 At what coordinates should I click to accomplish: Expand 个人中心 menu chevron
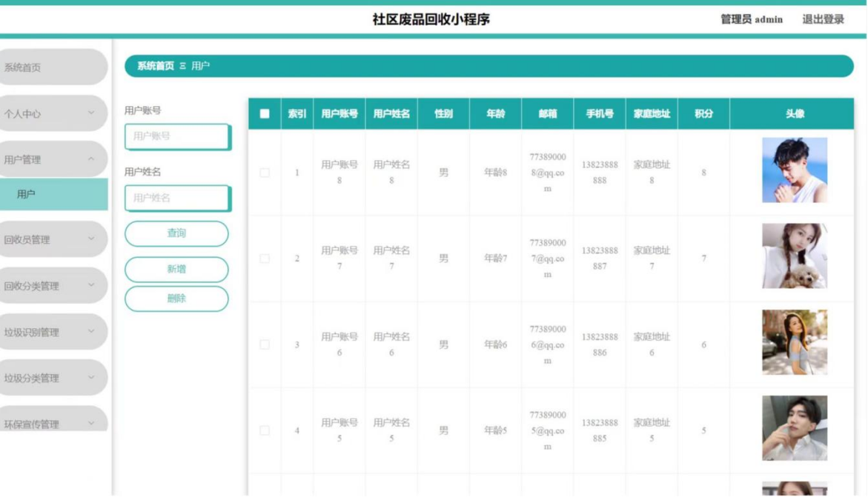(x=91, y=113)
